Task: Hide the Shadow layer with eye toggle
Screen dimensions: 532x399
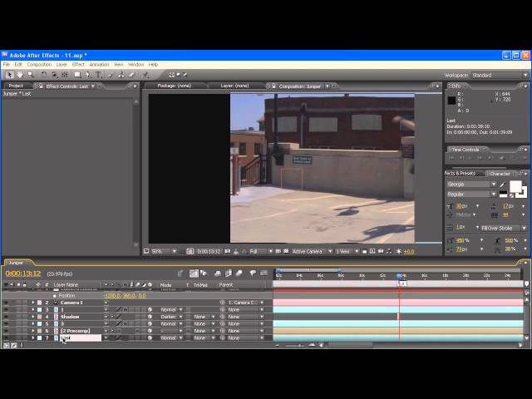Action: pos(6,317)
